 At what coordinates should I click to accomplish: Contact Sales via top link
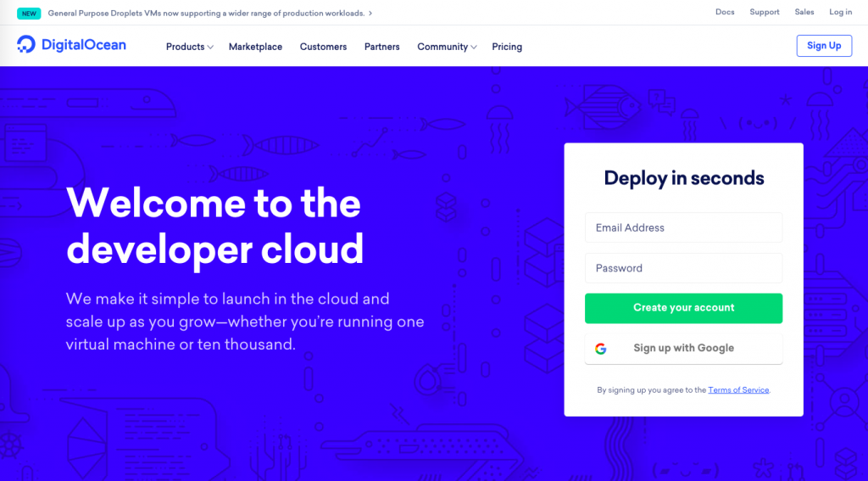[x=804, y=12]
